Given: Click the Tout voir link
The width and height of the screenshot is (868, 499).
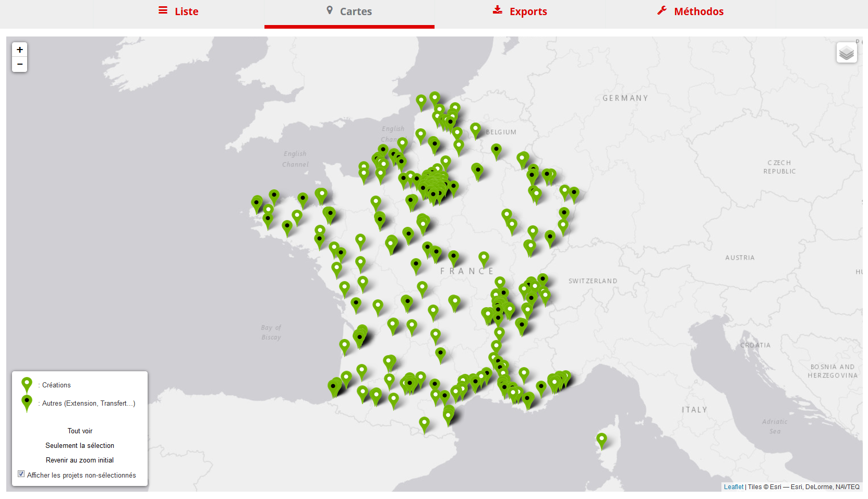Looking at the screenshot, I should tap(80, 431).
